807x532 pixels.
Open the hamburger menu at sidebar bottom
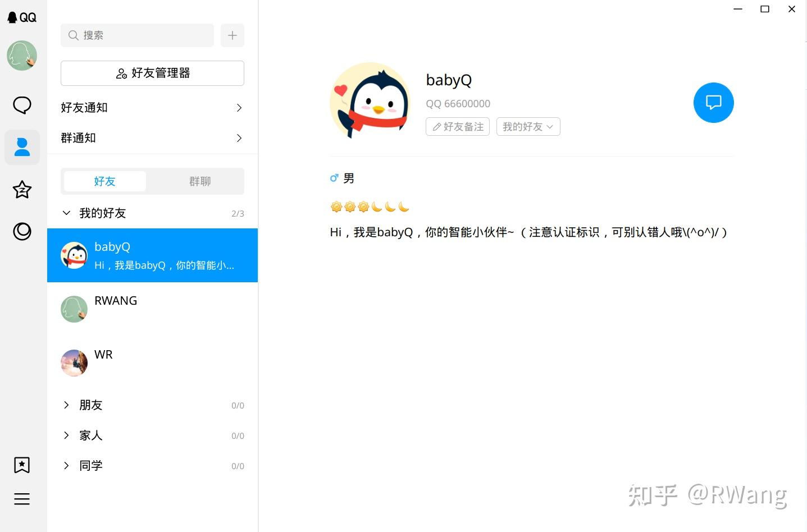pyautogui.click(x=22, y=498)
